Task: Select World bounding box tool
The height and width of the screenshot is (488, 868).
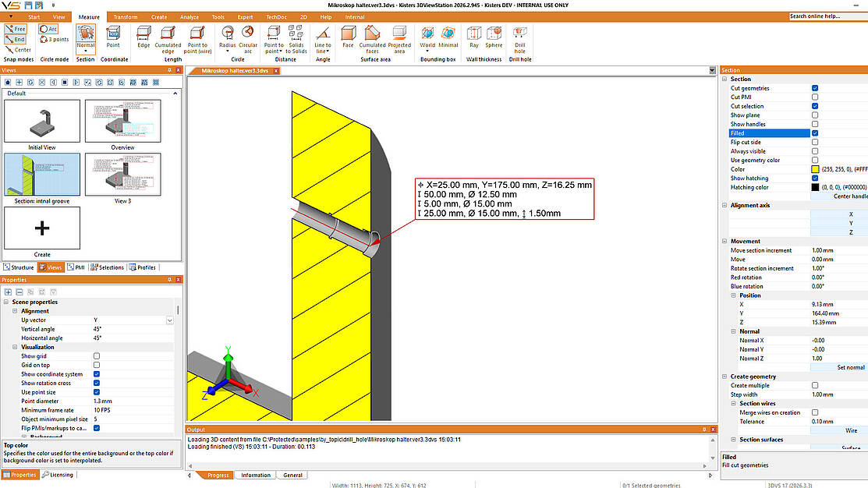Action: point(427,39)
